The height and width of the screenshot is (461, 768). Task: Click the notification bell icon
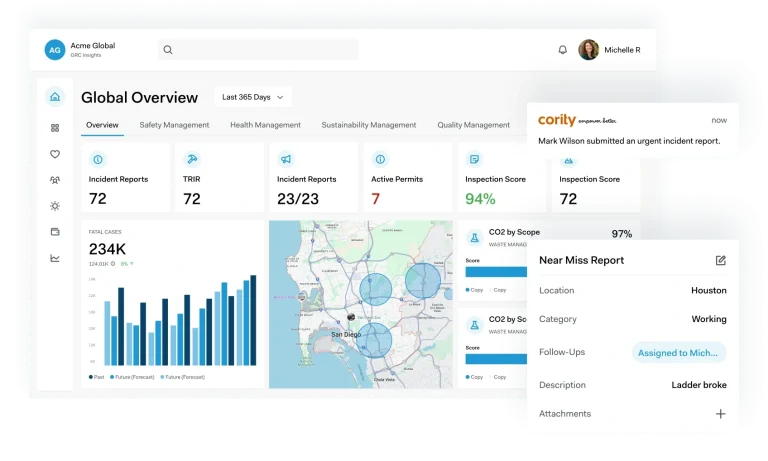(x=563, y=49)
